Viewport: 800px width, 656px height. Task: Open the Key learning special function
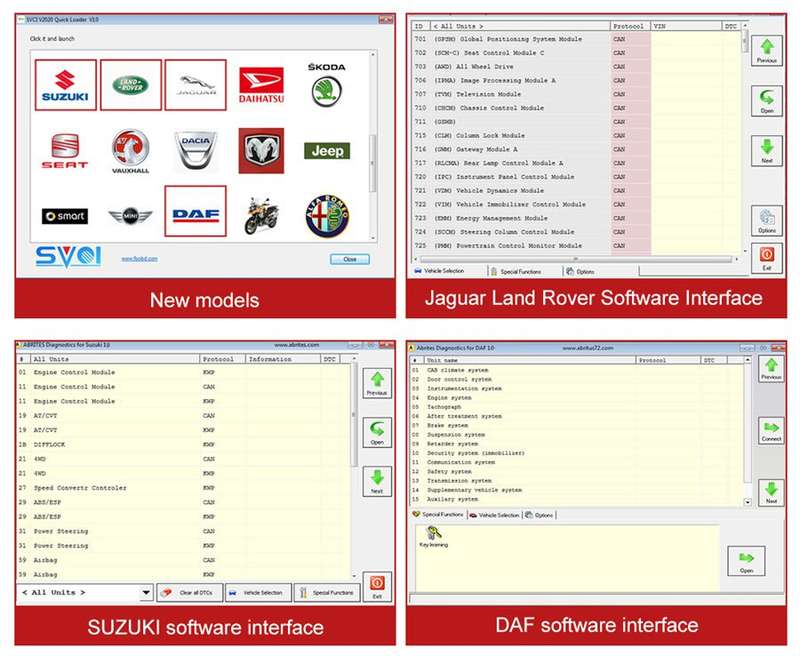point(434,537)
